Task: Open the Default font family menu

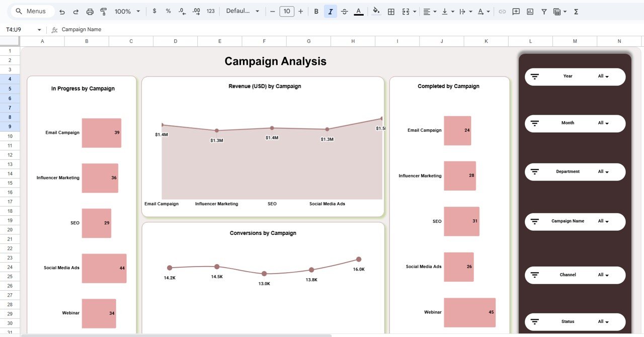Action: point(243,11)
